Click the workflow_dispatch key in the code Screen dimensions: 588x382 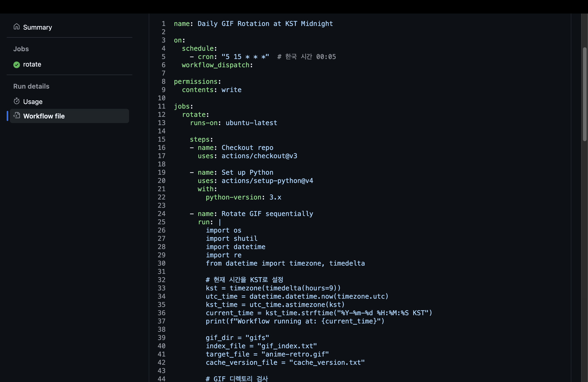click(x=215, y=65)
